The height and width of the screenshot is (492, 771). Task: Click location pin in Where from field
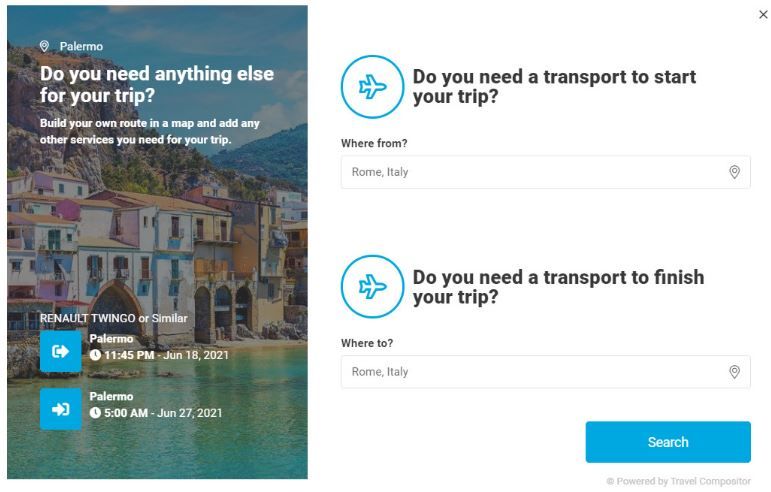tap(734, 172)
